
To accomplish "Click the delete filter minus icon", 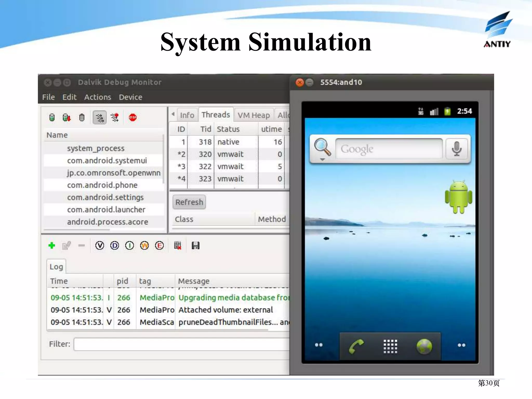I will [82, 245].
